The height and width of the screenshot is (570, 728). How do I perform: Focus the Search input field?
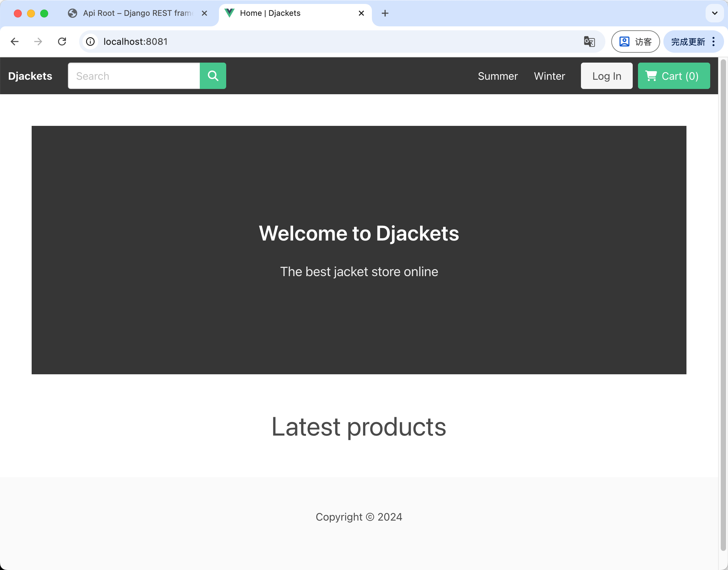pyautogui.click(x=134, y=76)
